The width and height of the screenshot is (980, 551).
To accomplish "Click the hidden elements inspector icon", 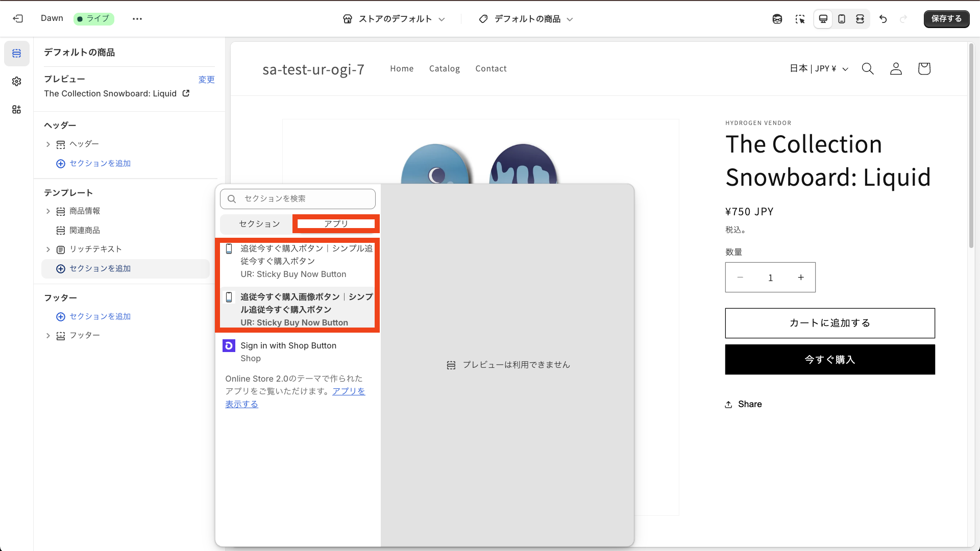I will click(x=777, y=19).
